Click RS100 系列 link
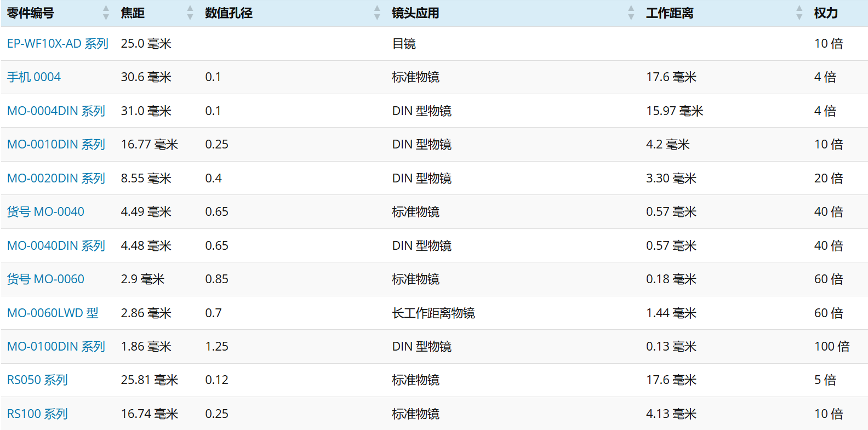The image size is (868, 430). 37,414
